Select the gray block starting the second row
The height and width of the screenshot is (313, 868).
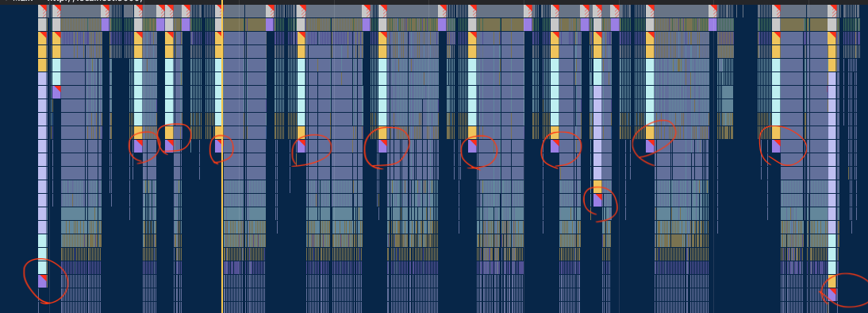tap(43, 25)
